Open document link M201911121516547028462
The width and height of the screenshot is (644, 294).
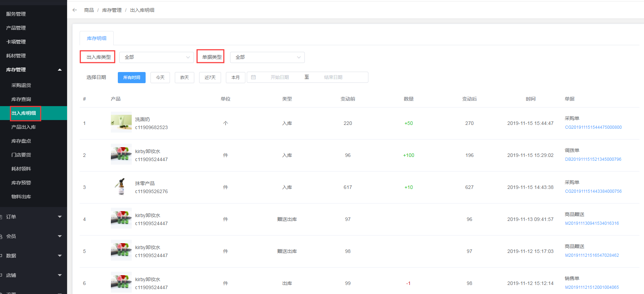coord(592,255)
